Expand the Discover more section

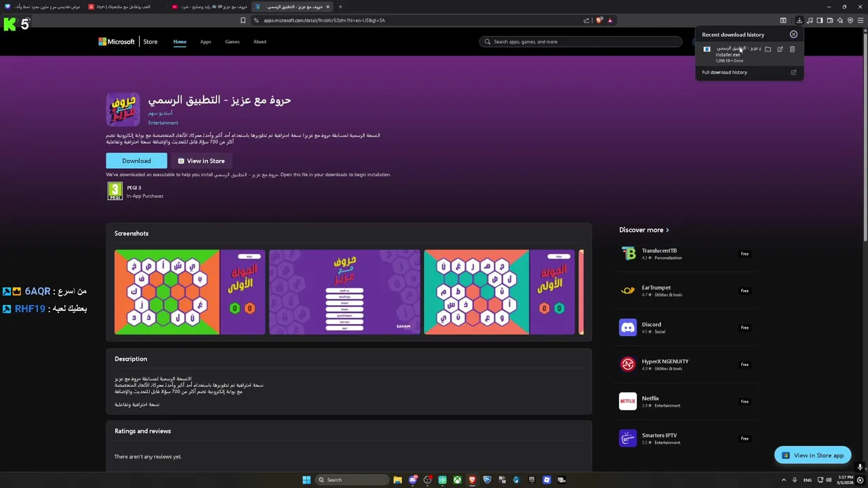(x=644, y=230)
